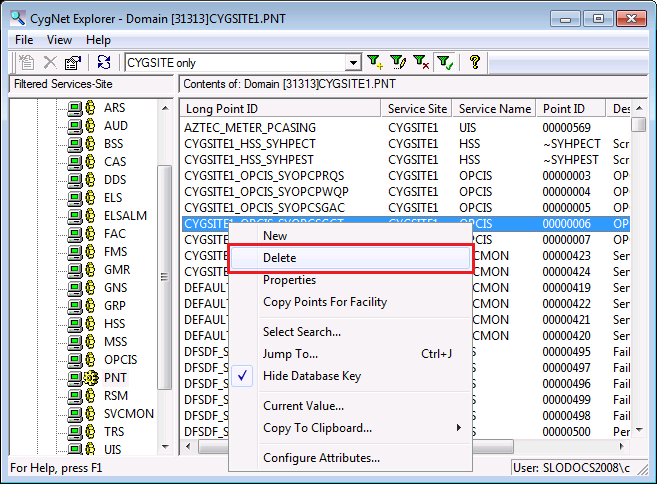
Task: Select the GRP service icon
Action: point(81,306)
